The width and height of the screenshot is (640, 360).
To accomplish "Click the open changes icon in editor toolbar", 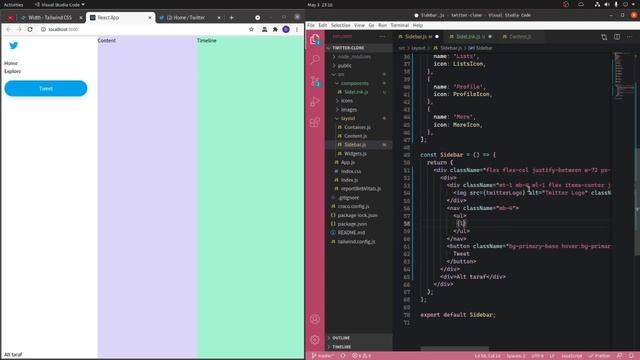I will click(604, 37).
